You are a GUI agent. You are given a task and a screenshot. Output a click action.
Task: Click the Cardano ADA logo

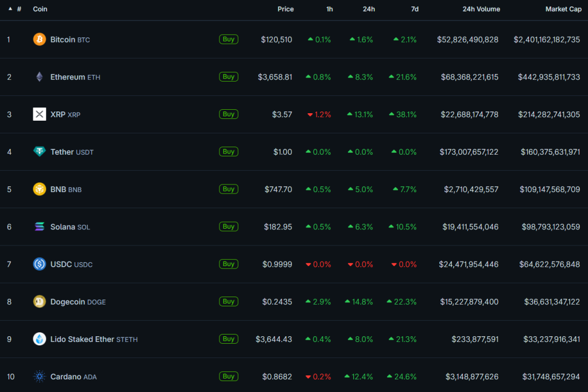tap(39, 376)
